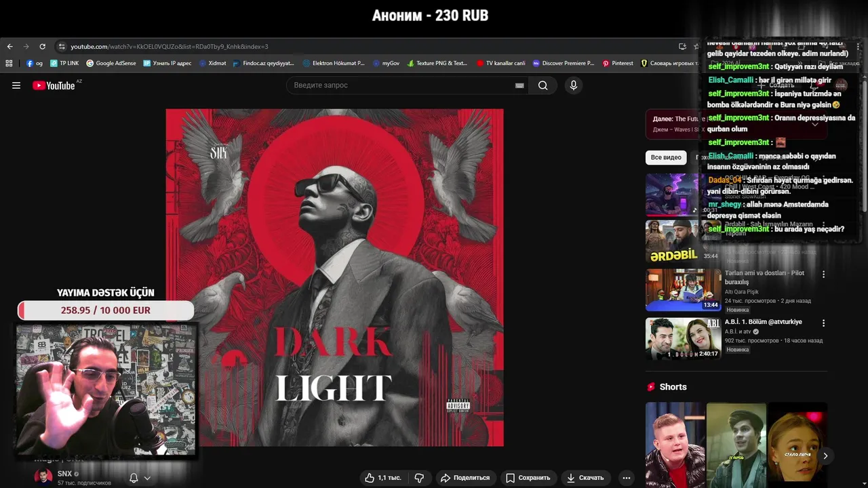Like the video (1,1 тыс.)
This screenshot has width=868, height=488.
pos(383,478)
